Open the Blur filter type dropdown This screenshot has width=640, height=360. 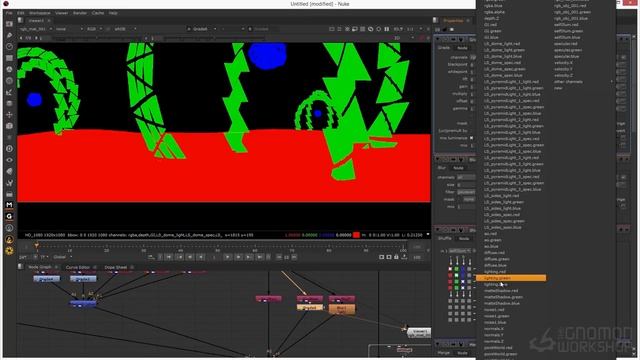tap(466, 192)
